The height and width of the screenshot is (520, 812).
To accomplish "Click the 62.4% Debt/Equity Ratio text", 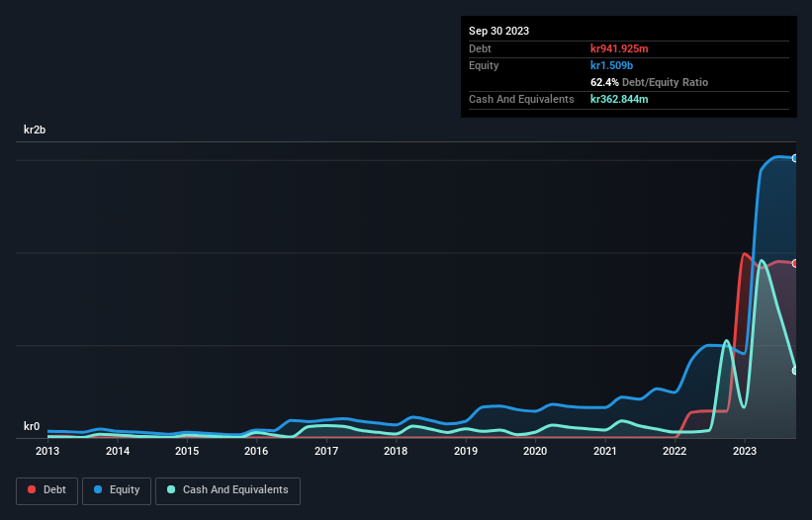I will 649,82.
